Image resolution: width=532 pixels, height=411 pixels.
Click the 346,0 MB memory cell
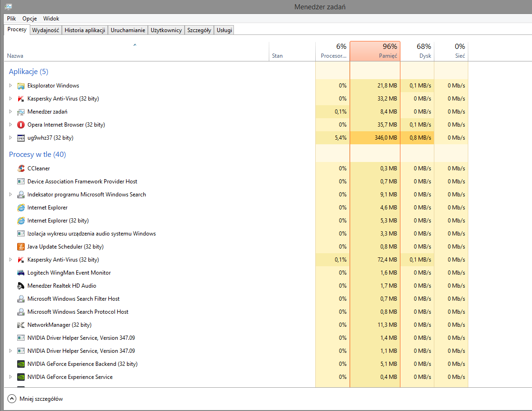(375, 138)
